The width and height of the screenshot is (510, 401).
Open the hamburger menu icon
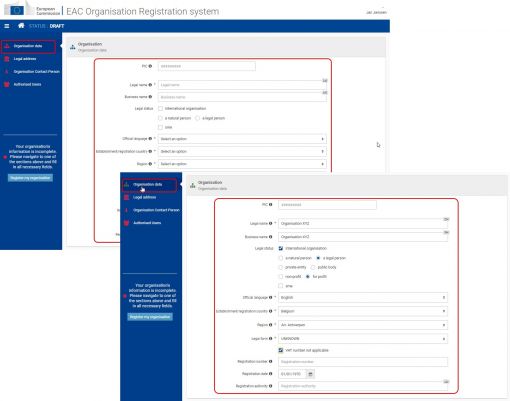7,26
